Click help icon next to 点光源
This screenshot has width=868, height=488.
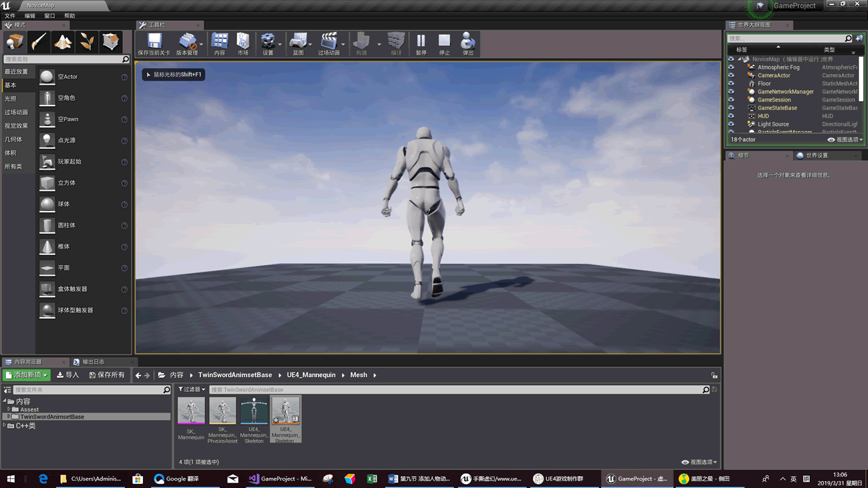[124, 141]
